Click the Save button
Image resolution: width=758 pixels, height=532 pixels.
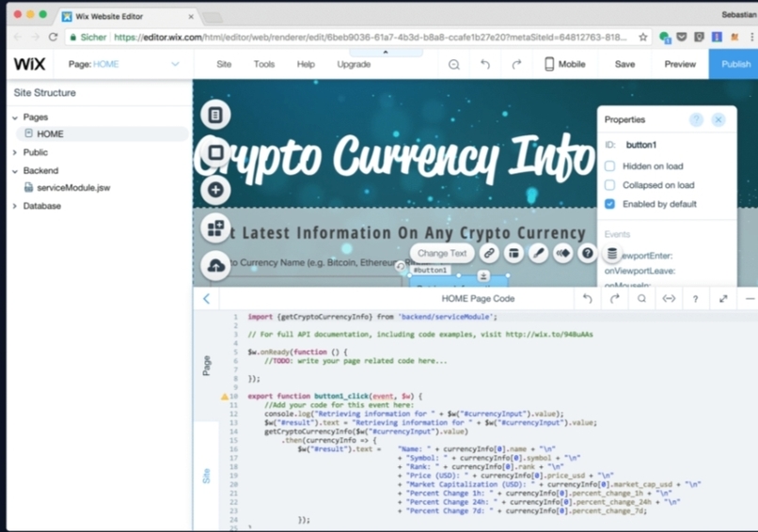coord(624,64)
